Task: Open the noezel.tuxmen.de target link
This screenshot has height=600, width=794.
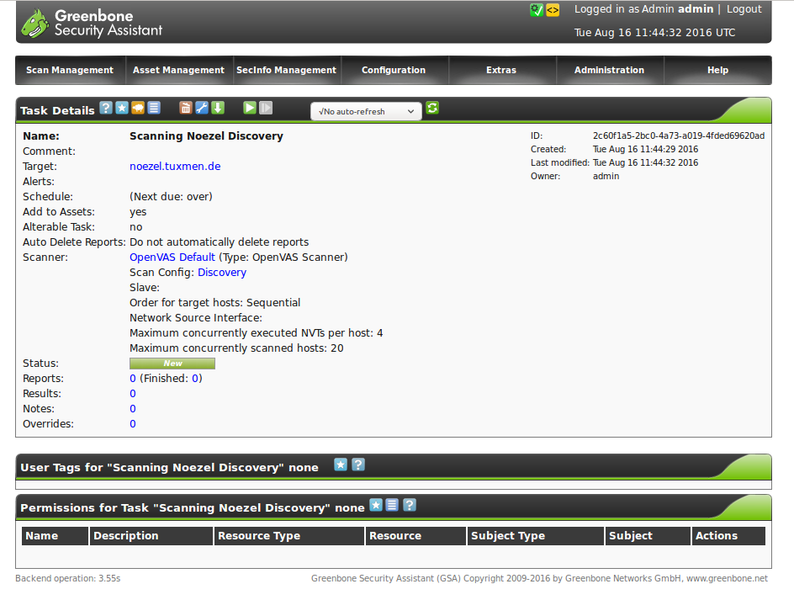Action: (175, 166)
